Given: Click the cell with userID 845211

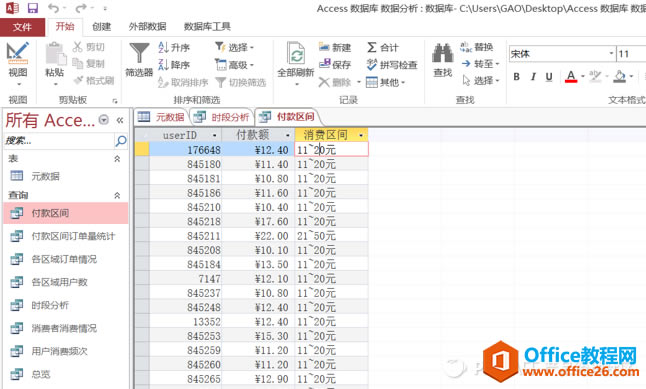Looking at the screenshot, I should pyautogui.click(x=185, y=236).
